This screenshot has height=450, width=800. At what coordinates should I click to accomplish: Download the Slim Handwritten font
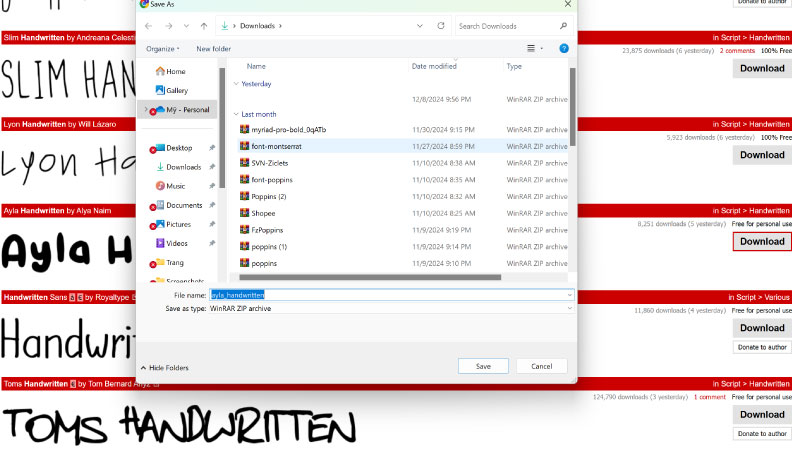click(x=762, y=68)
